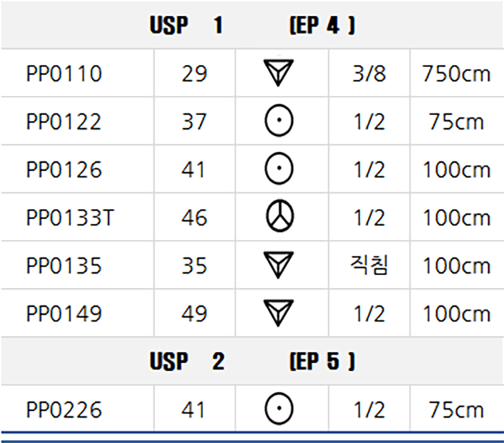This screenshot has height=443, width=504.
Task: Select the 직침 cell in PP0135 row
Action: [x=369, y=265]
